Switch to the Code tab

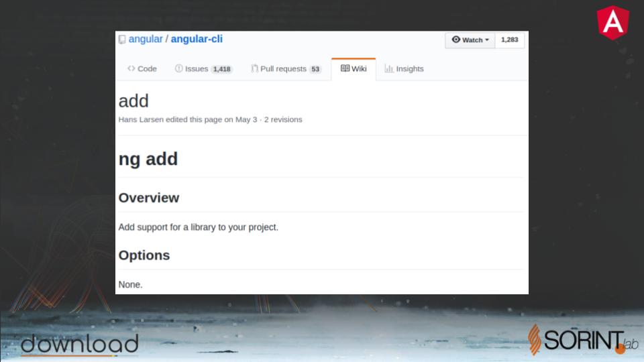tap(142, 68)
